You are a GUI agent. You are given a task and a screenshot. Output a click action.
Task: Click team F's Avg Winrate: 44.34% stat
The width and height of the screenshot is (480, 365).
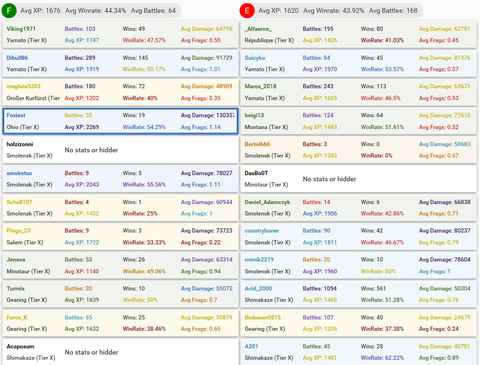tap(96, 11)
